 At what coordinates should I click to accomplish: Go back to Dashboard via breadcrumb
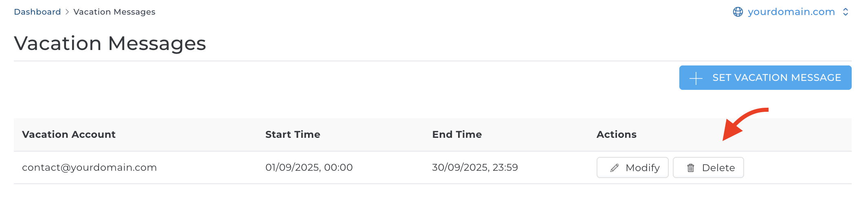(37, 12)
